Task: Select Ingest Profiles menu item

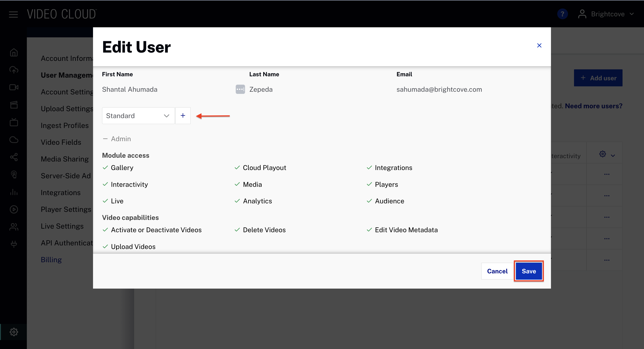Action: point(64,125)
